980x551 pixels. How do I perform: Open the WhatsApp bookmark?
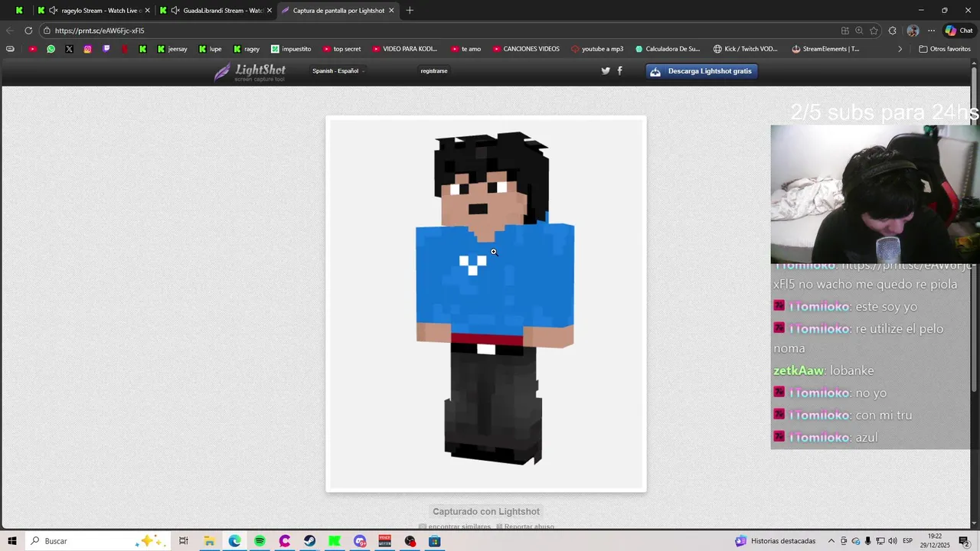point(51,49)
